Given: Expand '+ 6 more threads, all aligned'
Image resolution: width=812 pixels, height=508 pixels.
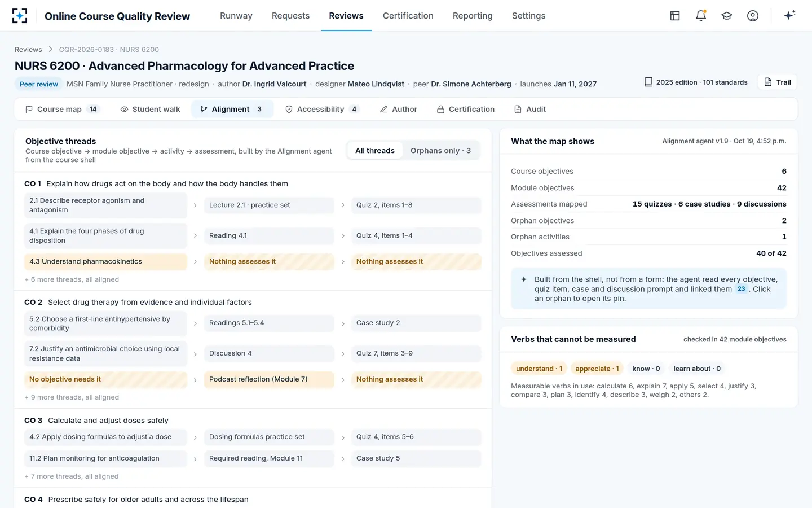Looking at the screenshot, I should (x=72, y=279).
